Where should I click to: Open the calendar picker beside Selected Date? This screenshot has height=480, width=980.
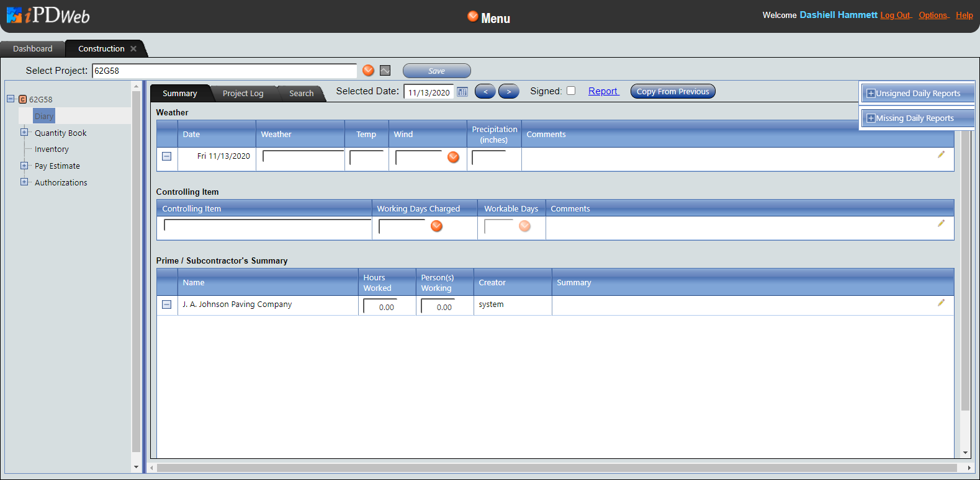point(462,92)
